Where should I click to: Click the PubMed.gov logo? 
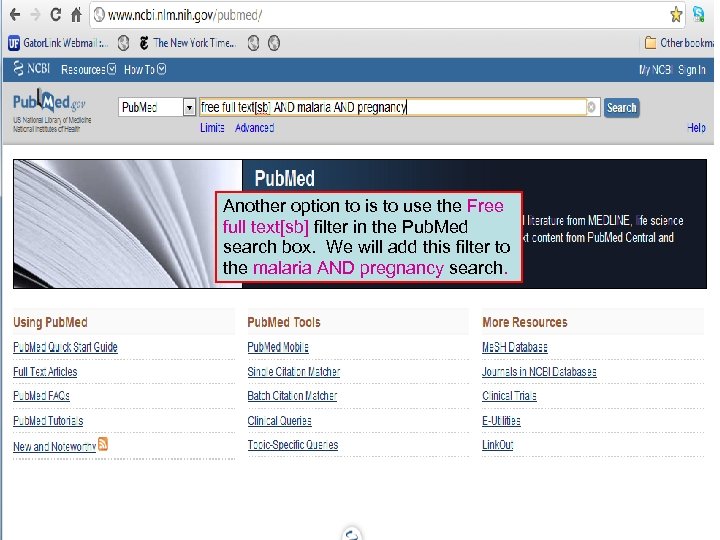[49, 101]
